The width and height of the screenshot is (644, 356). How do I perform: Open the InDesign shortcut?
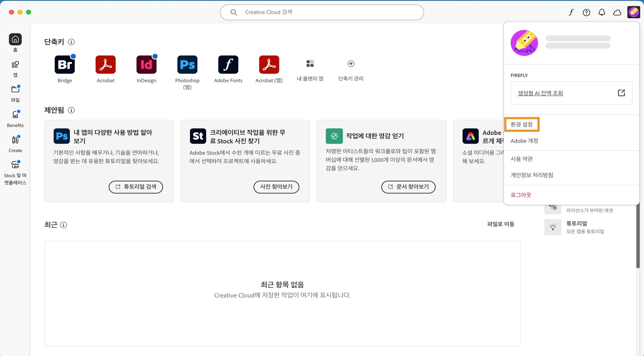click(146, 64)
